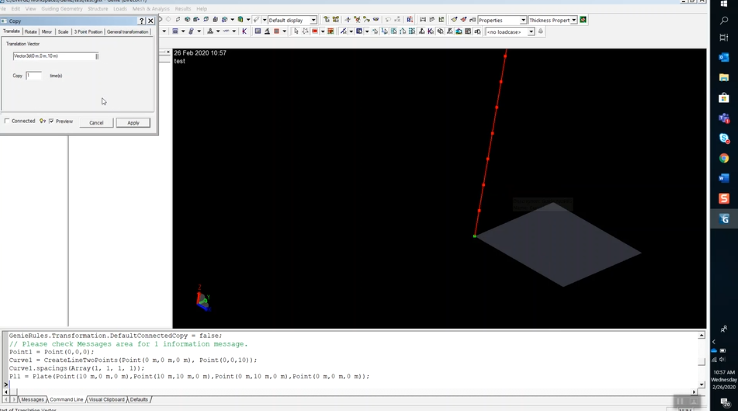Screen dimensions: 738x411
Task: Open the Mirror tab in Copy dialog
Action: tap(47, 32)
